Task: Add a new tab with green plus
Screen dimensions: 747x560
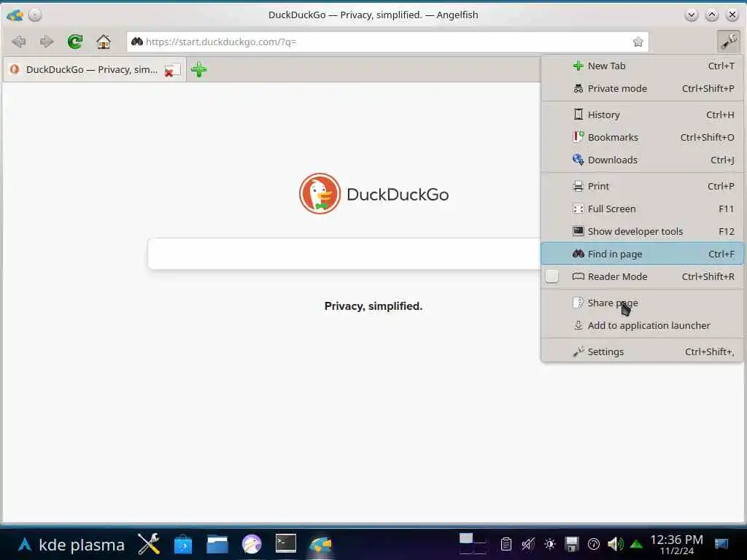Action: point(198,69)
